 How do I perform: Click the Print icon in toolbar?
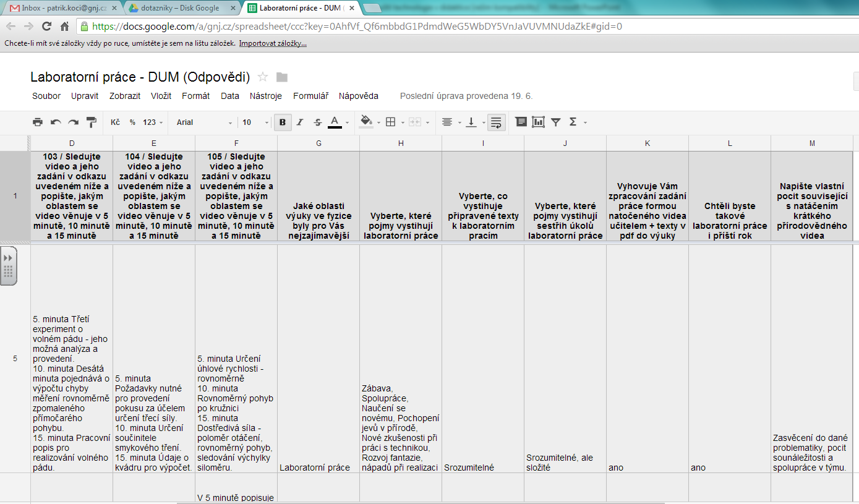click(38, 122)
